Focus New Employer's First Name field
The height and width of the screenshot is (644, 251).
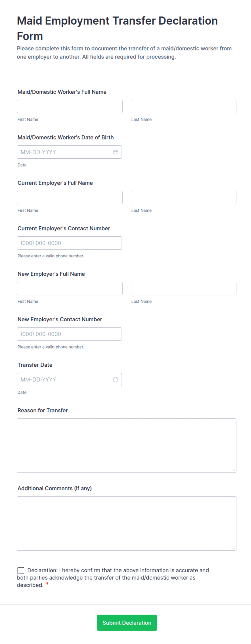(x=70, y=288)
